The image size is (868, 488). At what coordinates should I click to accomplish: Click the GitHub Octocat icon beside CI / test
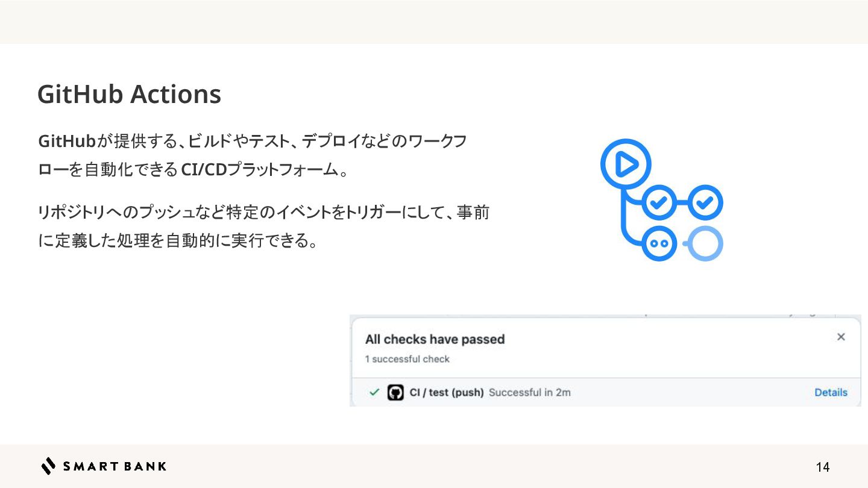pos(395,393)
